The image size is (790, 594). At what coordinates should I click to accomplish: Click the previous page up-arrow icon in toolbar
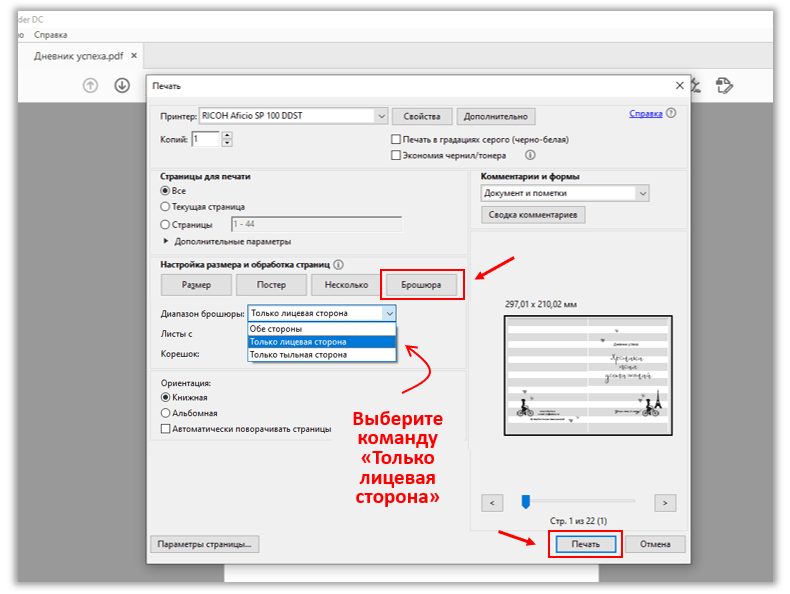tap(90, 86)
